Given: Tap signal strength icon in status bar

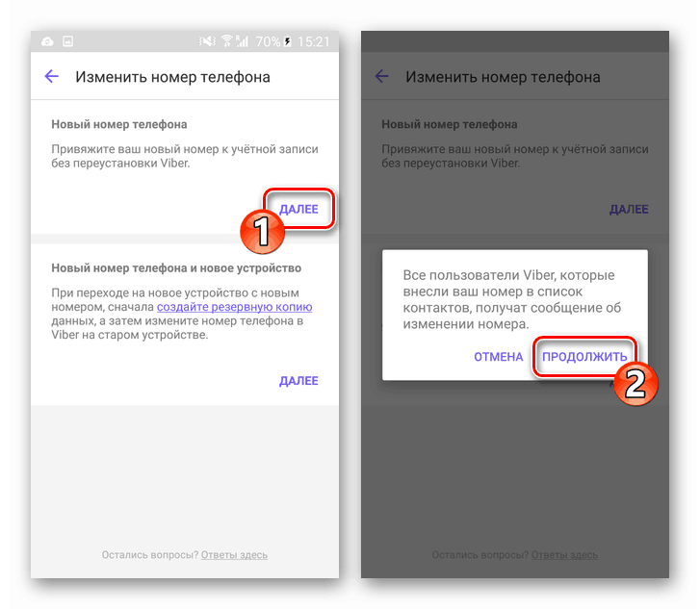Looking at the screenshot, I should pyautogui.click(x=242, y=41).
